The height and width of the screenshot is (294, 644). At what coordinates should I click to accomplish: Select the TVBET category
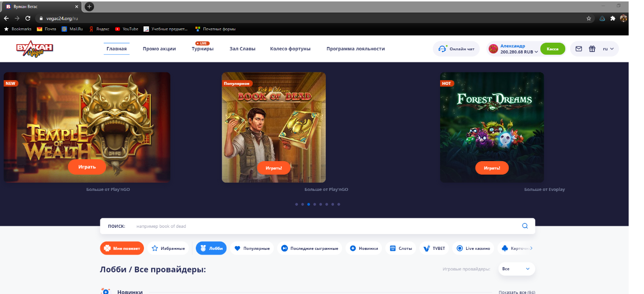[x=434, y=248]
